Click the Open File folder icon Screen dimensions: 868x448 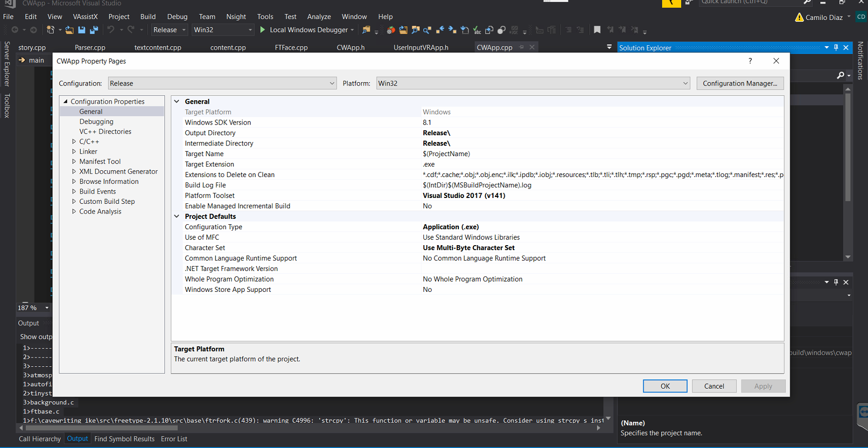(x=70, y=30)
